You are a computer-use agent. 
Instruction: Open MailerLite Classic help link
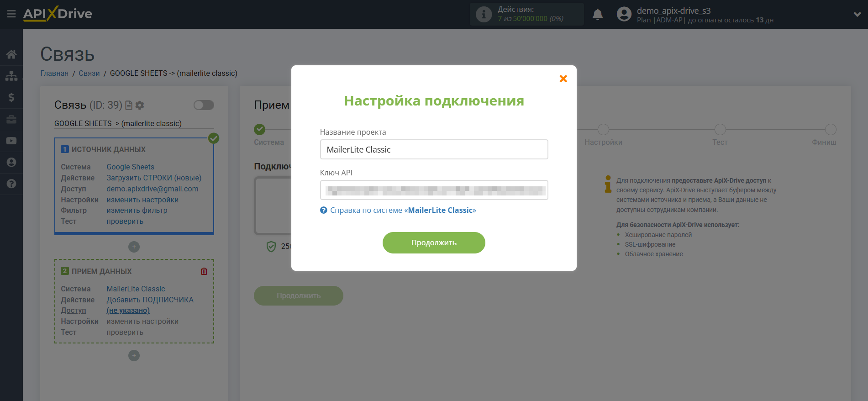tap(403, 210)
